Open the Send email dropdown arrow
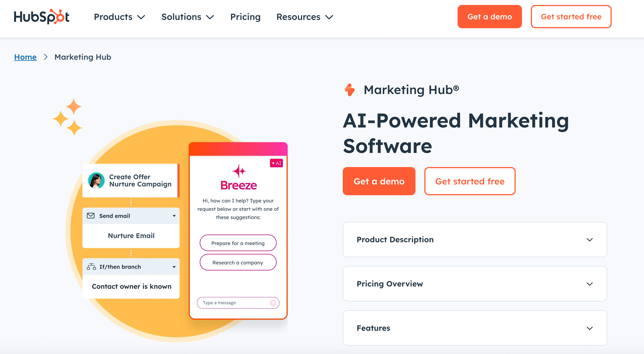Image resolution: width=644 pixels, height=354 pixels. 174,216
